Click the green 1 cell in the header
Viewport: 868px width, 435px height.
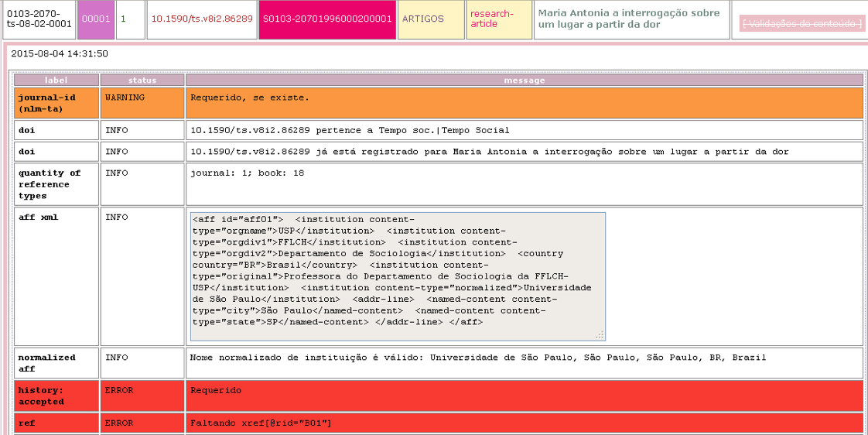point(131,20)
